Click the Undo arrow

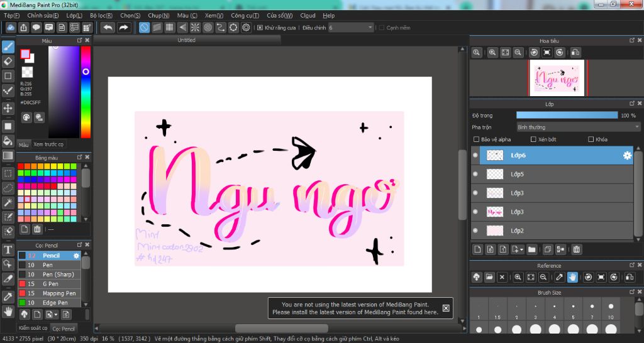108,28
